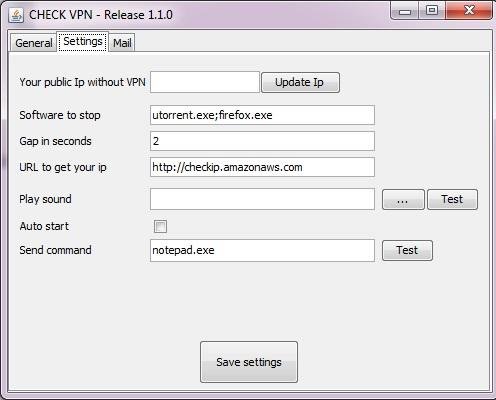Image resolution: width=496 pixels, height=400 pixels.
Task: Minimize the CHECK VPN window
Action: pos(405,11)
